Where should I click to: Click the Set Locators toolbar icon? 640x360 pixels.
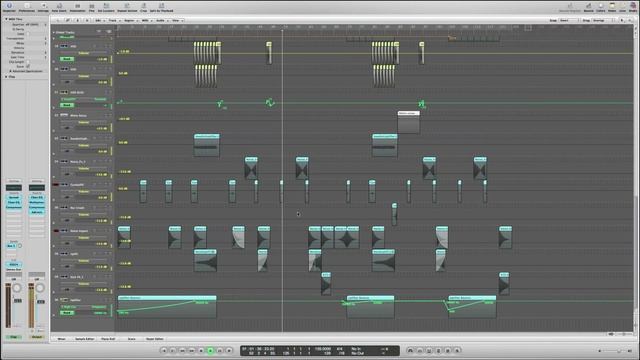106,7
